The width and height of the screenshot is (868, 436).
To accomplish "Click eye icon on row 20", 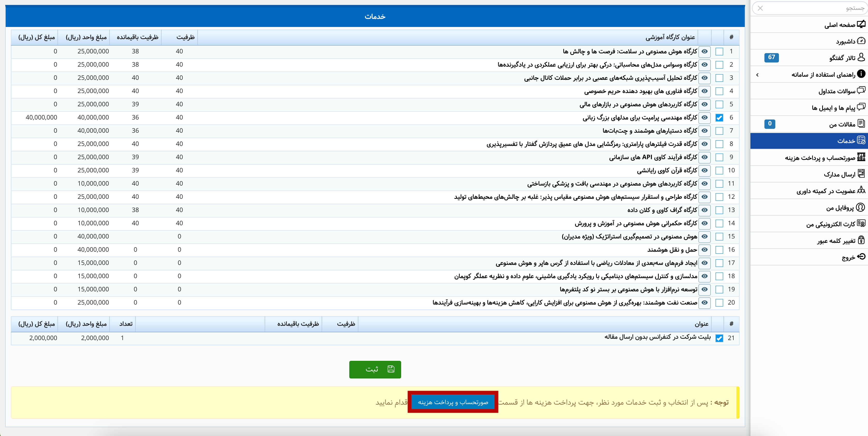I will tap(705, 303).
